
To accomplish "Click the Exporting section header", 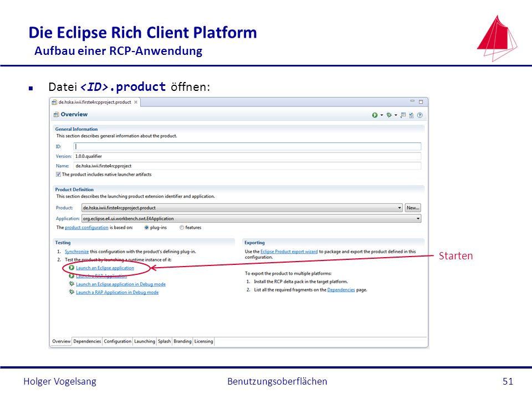I will click(254, 243).
